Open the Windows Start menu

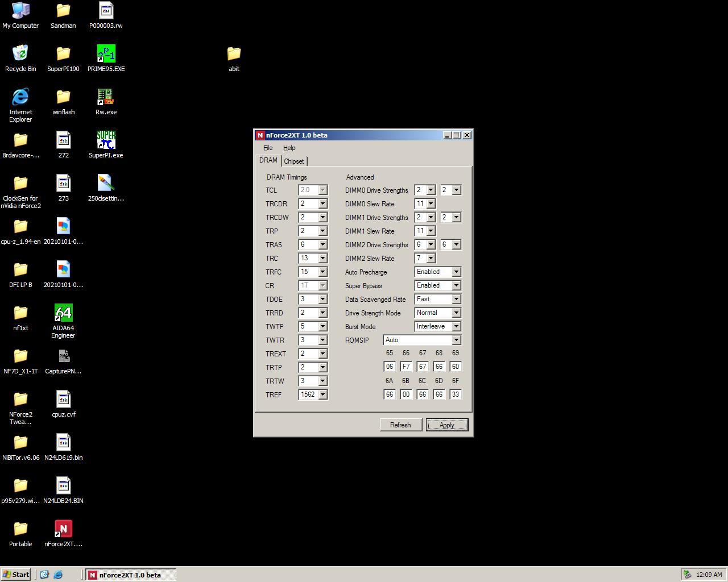[16, 575]
